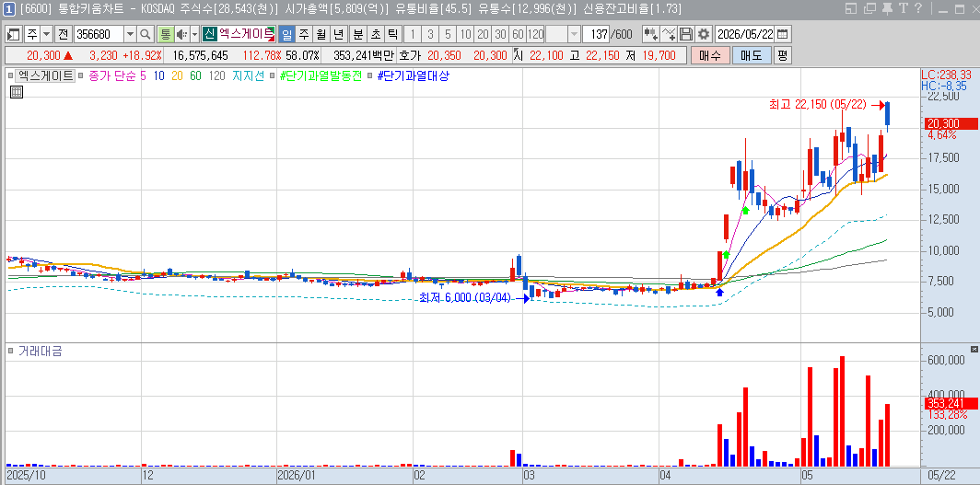Select the 일 daily chart period

pyautogui.click(x=286, y=34)
